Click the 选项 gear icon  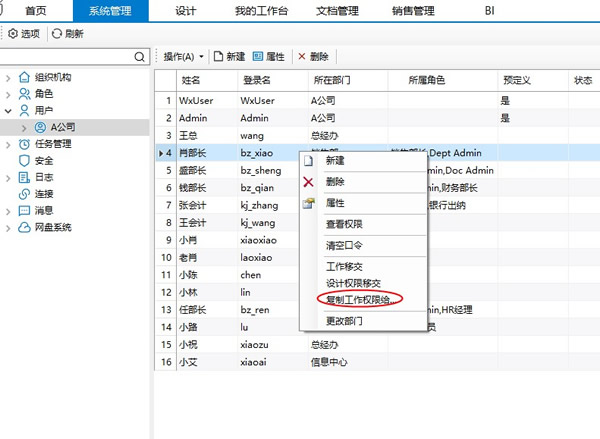(13, 33)
